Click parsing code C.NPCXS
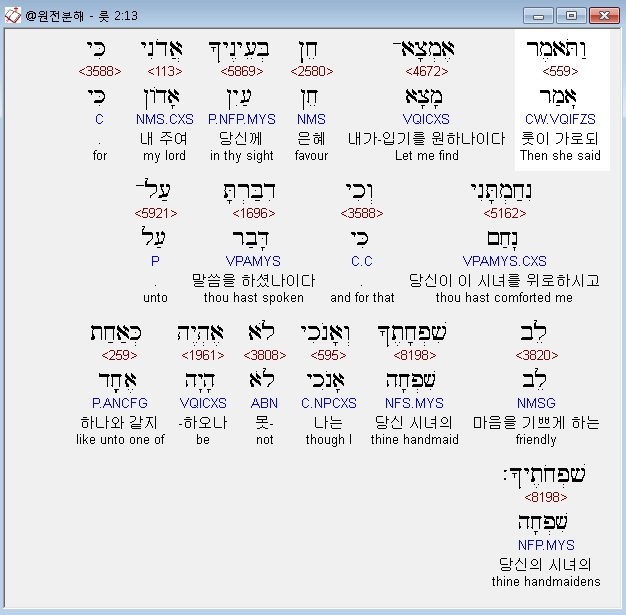This screenshot has height=615, width=626. click(329, 403)
